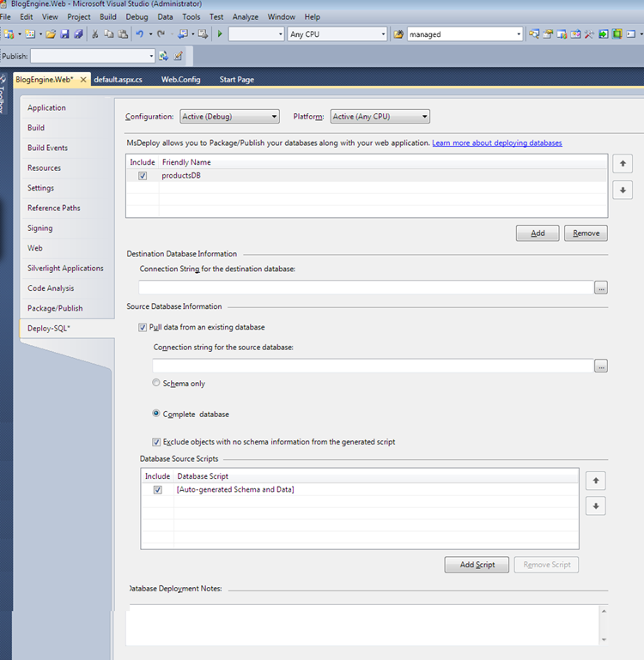Click the Find in Files icon beside the managed box

click(398, 34)
